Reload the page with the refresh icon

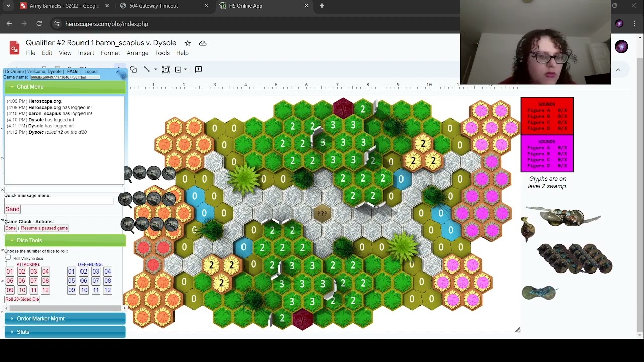coord(39,24)
